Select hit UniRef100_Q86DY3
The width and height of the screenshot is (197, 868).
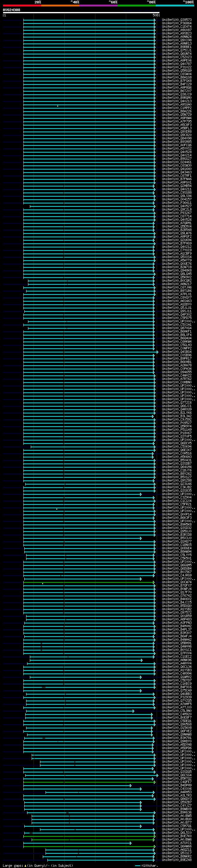tap(177, 799)
